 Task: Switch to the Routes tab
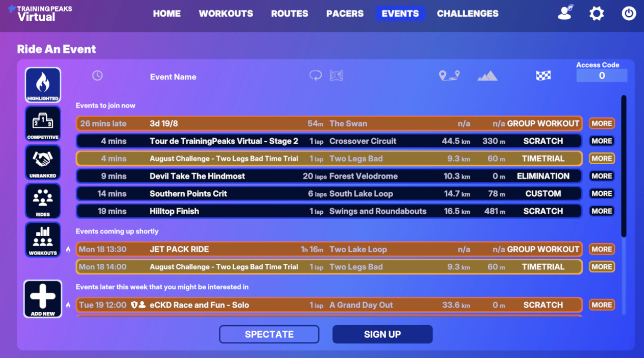pos(290,13)
